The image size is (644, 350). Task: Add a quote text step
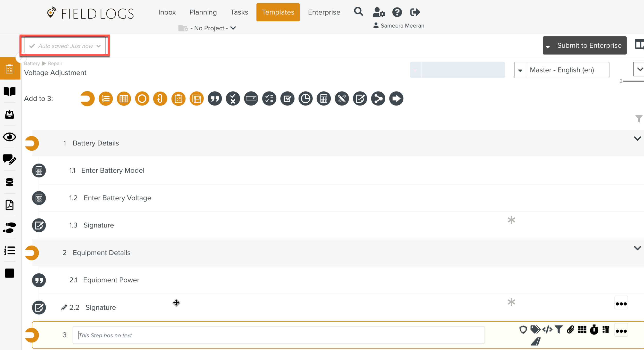[x=215, y=99]
